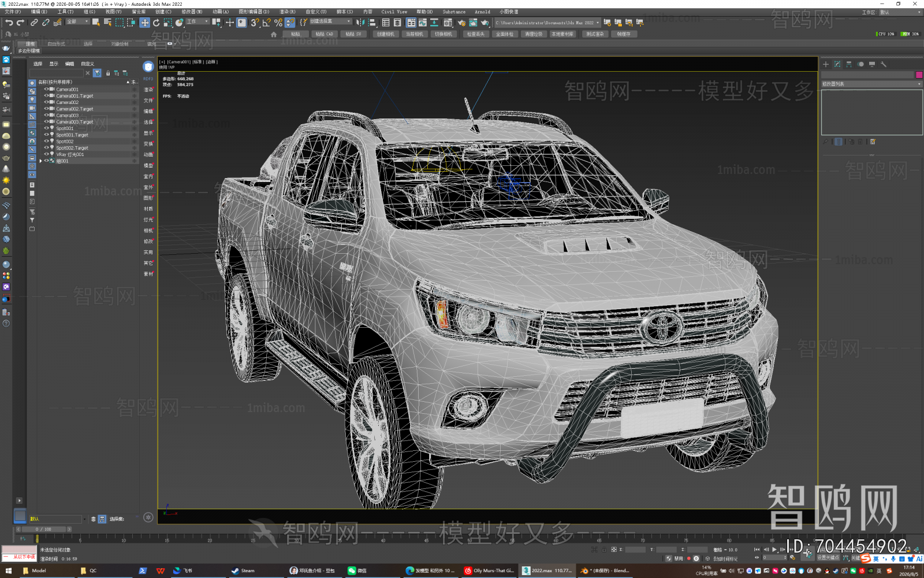Click the home icon in plugin toolbar

tap(274, 34)
